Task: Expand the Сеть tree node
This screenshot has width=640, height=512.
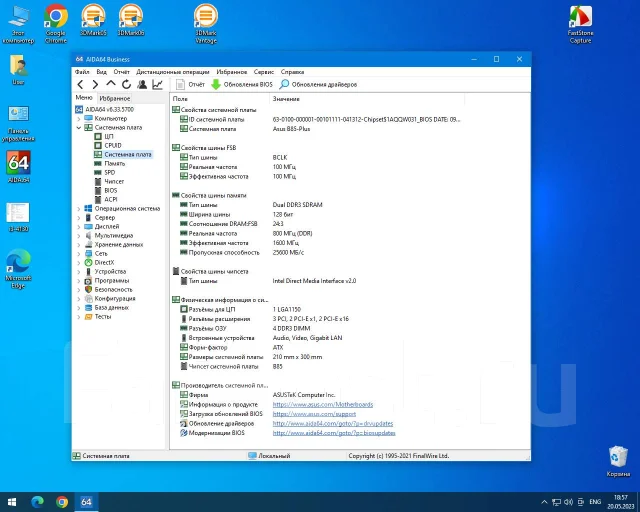Action: [x=79, y=254]
